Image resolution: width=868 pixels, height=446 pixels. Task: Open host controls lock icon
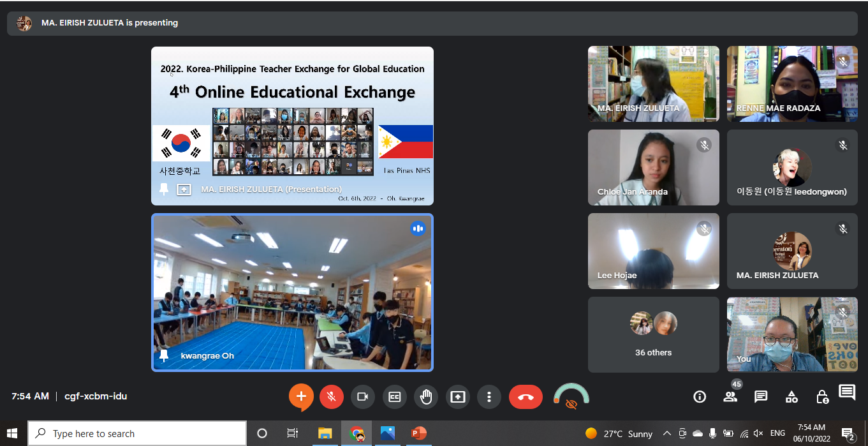point(822,397)
